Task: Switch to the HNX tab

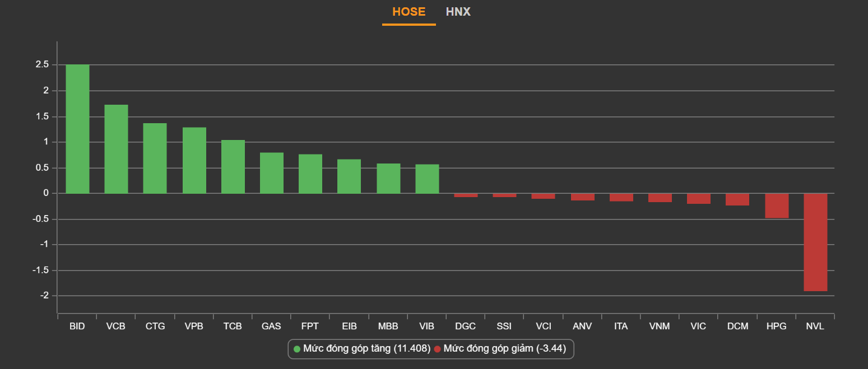Action: (x=458, y=12)
